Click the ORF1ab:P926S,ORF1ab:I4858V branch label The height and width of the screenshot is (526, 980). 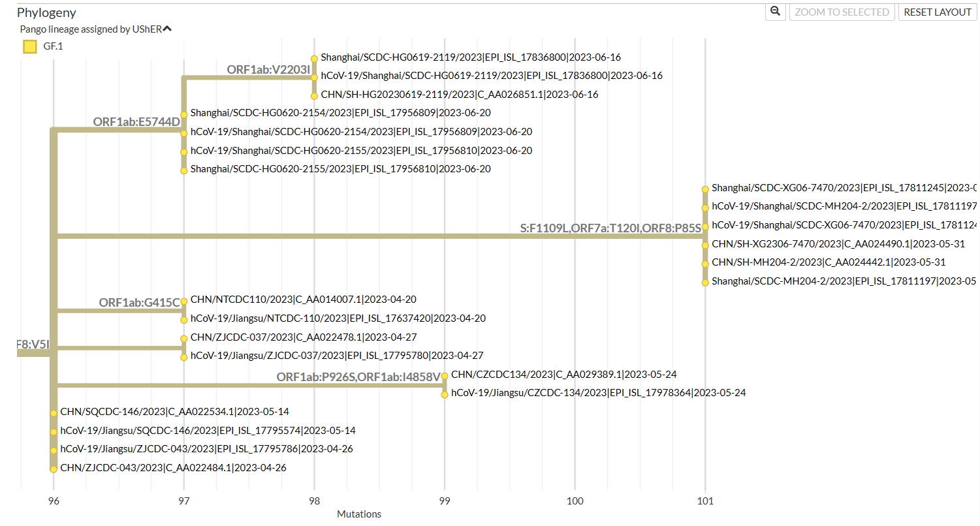[358, 377]
